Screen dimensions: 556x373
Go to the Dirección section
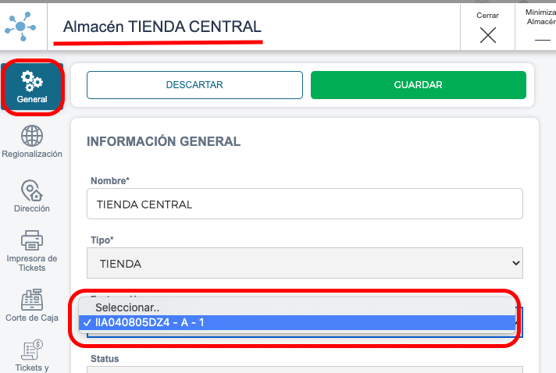[x=32, y=196]
